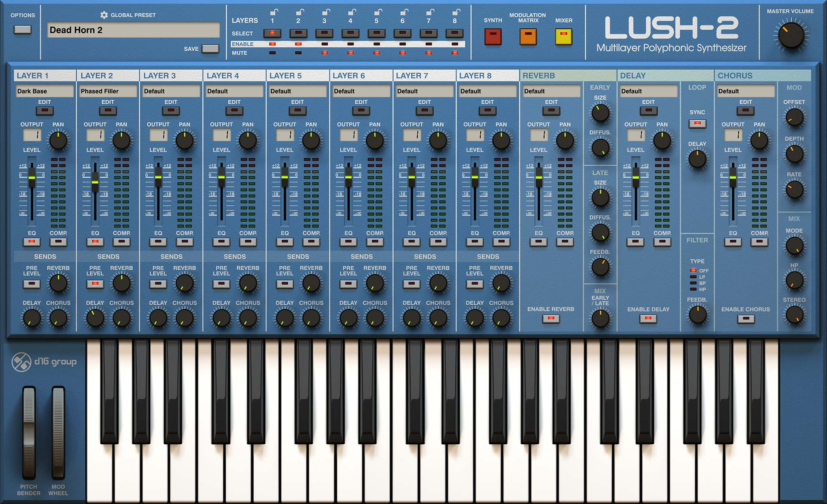Adjust Layer 3 Reverb send knob

[184, 283]
